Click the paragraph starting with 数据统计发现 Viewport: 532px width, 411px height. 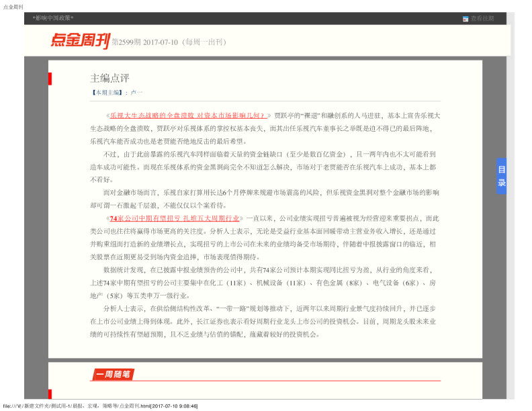tap(265, 282)
